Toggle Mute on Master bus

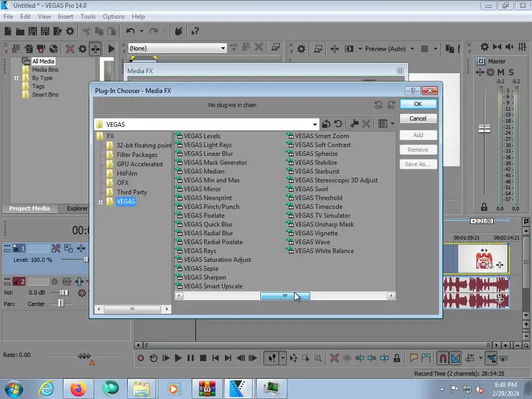[x=501, y=72]
